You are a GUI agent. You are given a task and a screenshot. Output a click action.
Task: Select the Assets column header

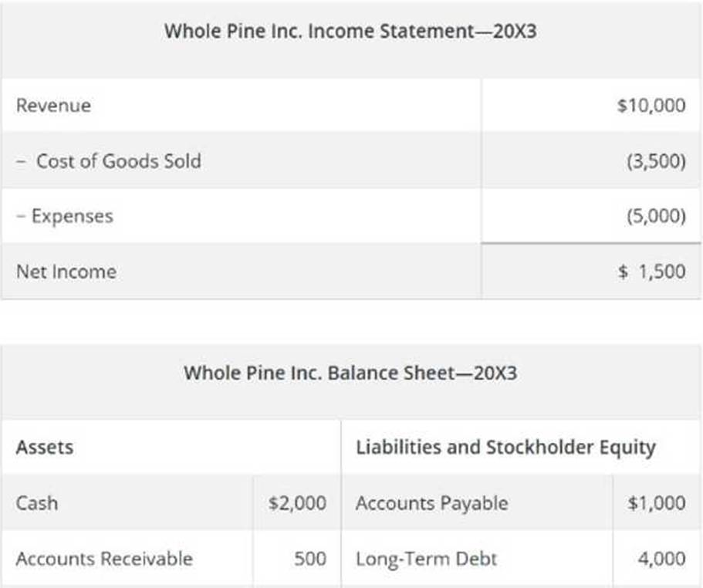pyautogui.click(x=45, y=447)
